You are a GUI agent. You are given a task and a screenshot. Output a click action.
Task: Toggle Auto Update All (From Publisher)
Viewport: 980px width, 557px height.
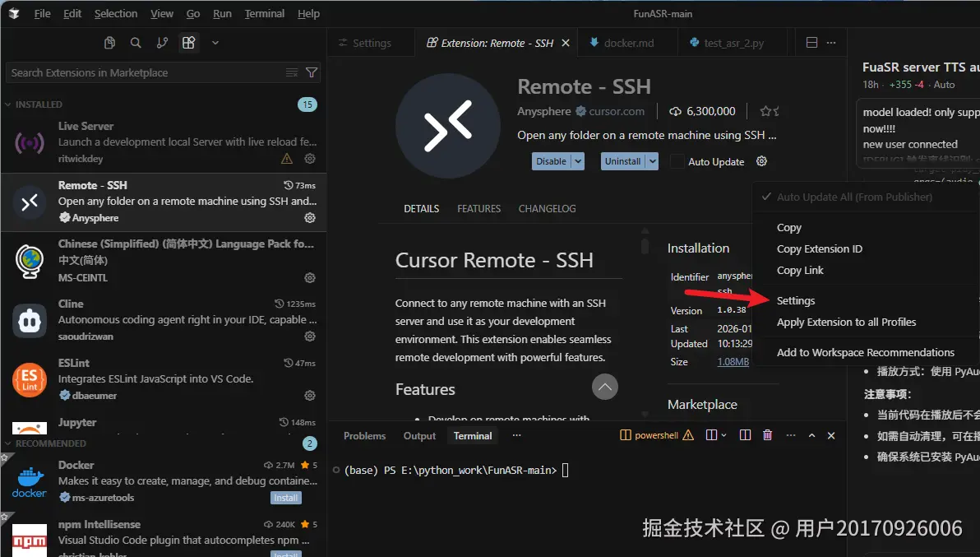pos(865,197)
